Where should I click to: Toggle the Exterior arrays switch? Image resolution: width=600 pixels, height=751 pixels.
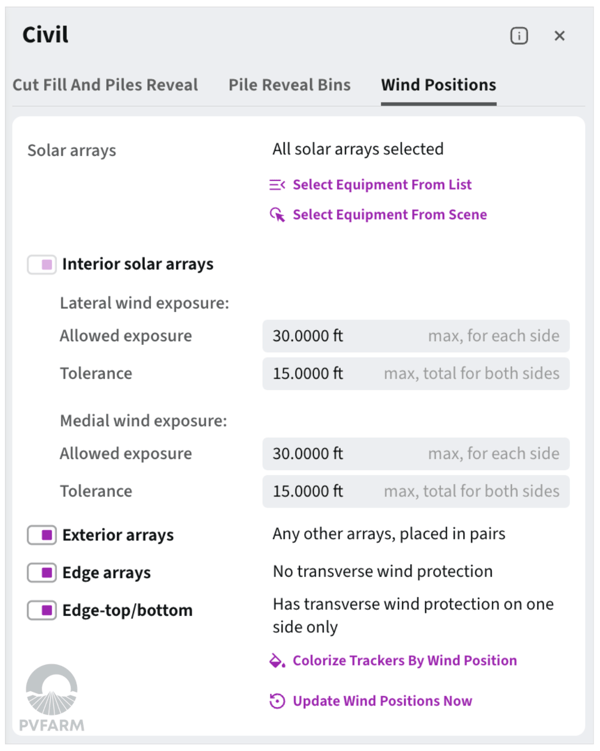tap(42, 535)
